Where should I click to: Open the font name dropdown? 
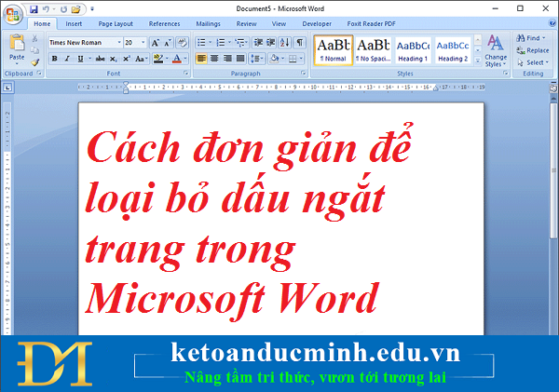pos(118,43)
